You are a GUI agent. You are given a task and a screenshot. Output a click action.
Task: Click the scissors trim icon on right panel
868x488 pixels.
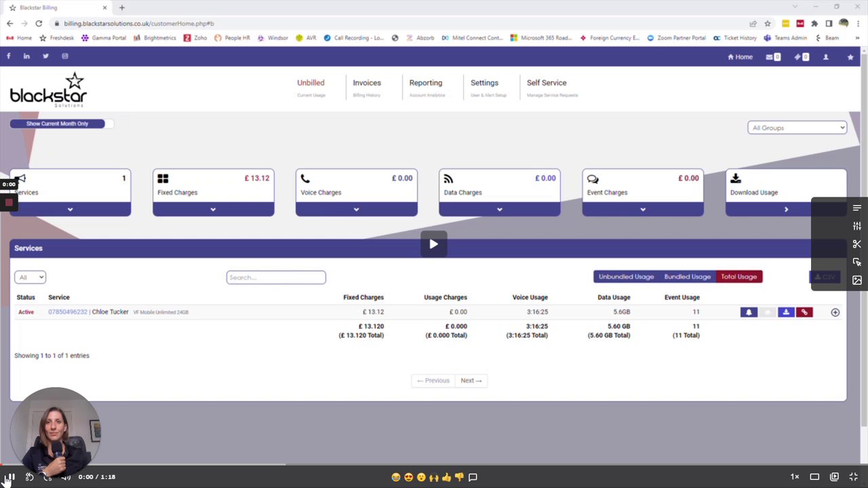coord(857,244)
